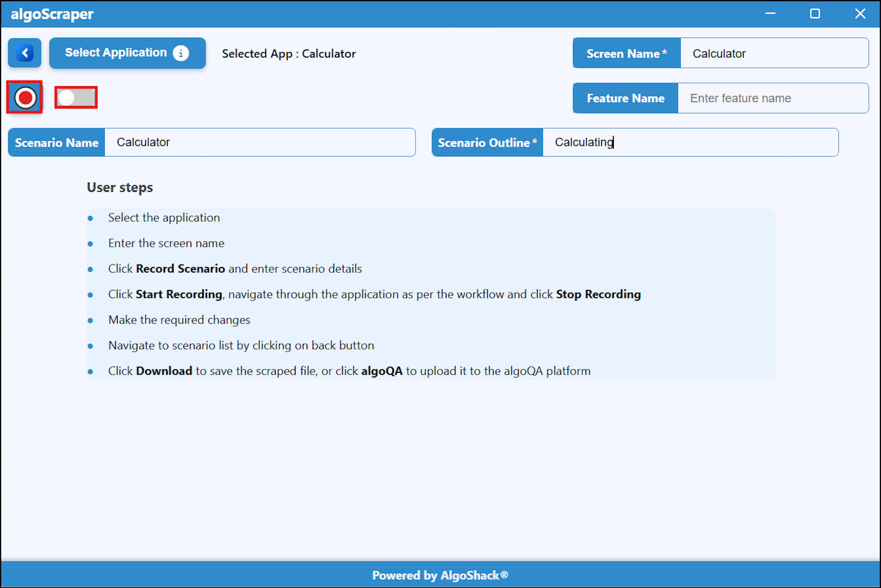Click the step 'Enter the screen name'
This screenshot has height=588, width=881.
(x=166, y=243)
